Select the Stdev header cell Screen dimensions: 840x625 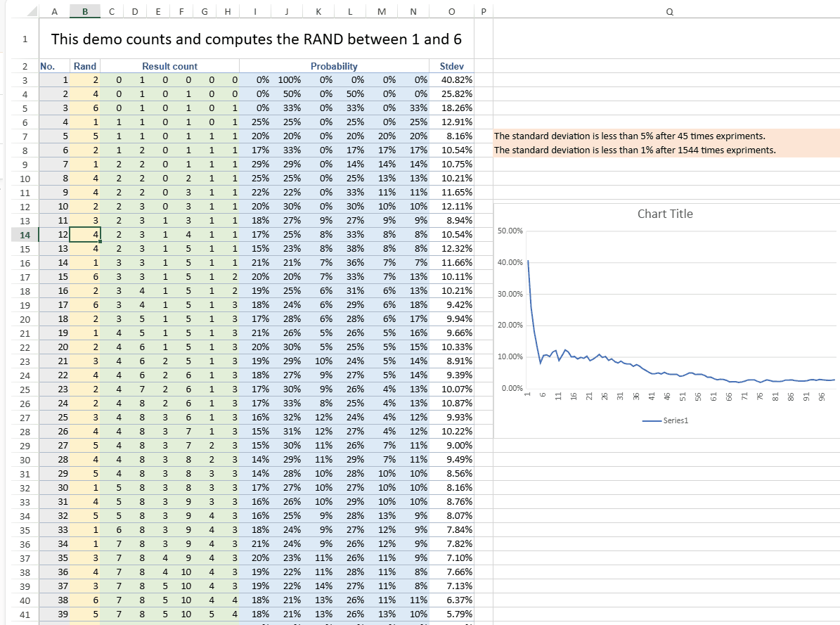tap(451, 65)
